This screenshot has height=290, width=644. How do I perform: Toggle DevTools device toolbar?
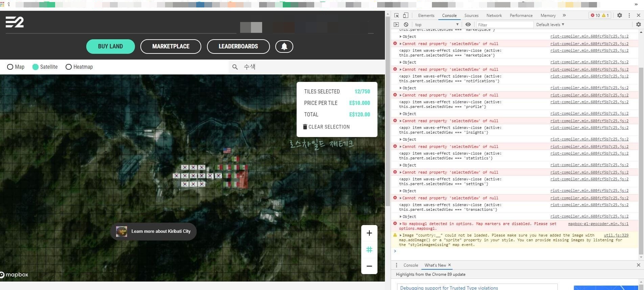pos(406,15)
